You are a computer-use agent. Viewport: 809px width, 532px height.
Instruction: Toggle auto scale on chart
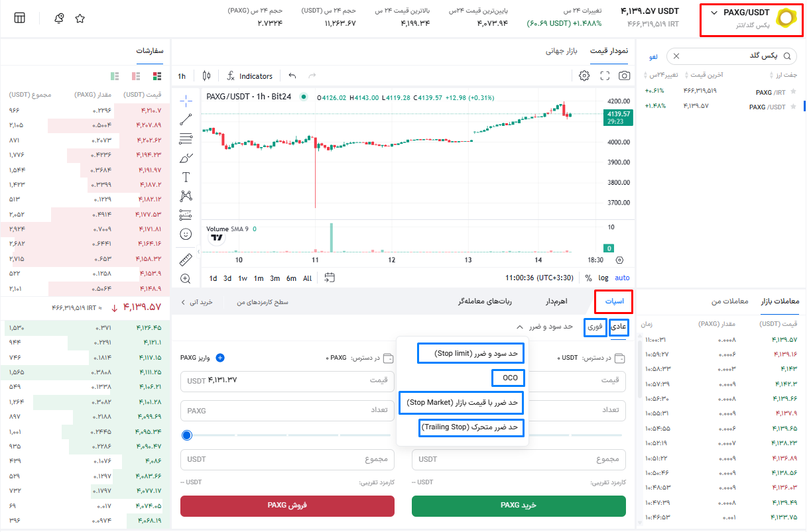tap(622, 278)
